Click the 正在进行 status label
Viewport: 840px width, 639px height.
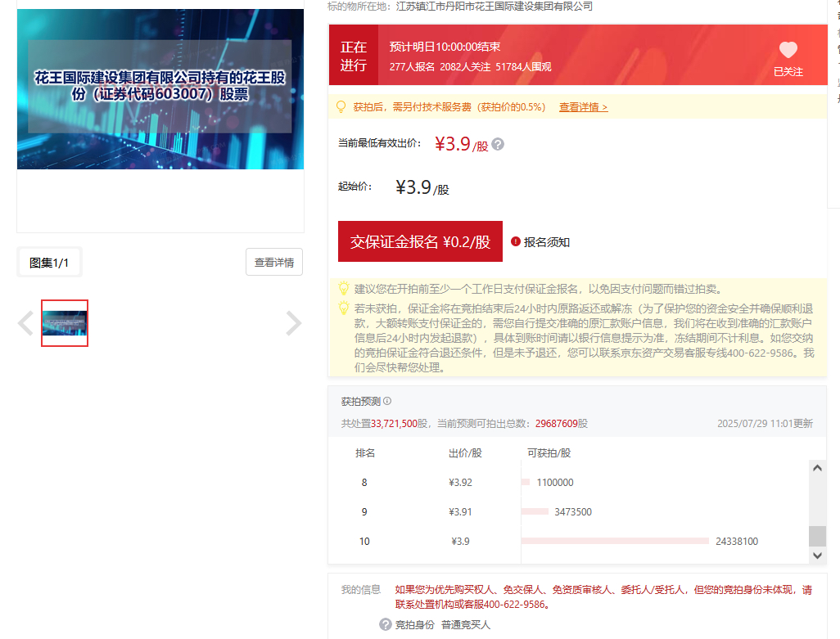(x=354, y=56)
